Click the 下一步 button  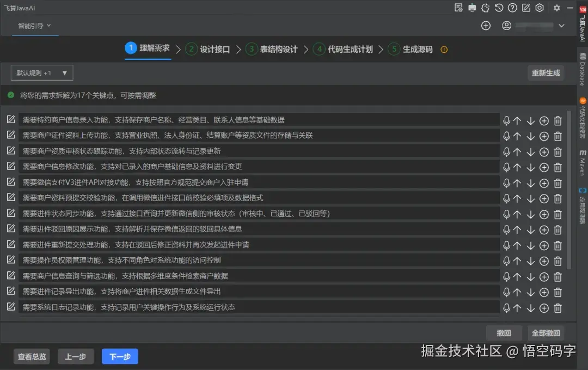tap(119, 356)
